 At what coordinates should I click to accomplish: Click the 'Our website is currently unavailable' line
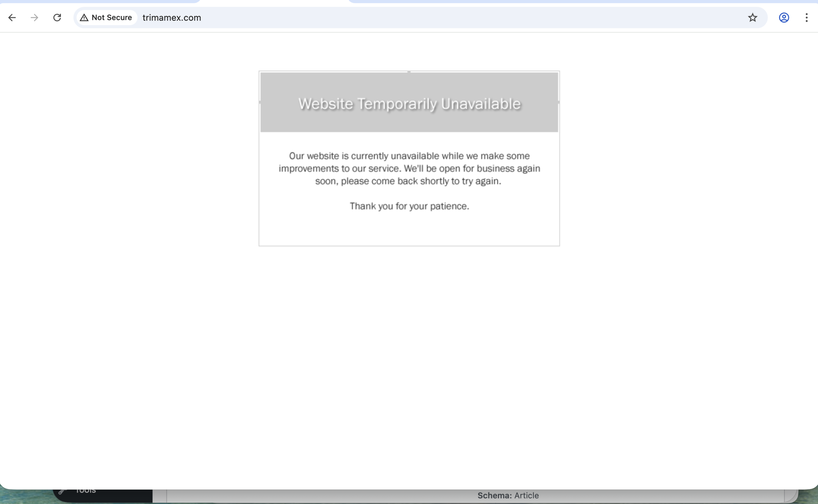[x=409, y=156]
